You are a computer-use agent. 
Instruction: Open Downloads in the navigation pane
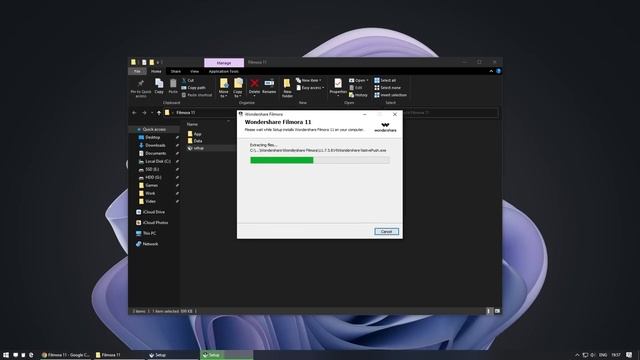[155, 145]
